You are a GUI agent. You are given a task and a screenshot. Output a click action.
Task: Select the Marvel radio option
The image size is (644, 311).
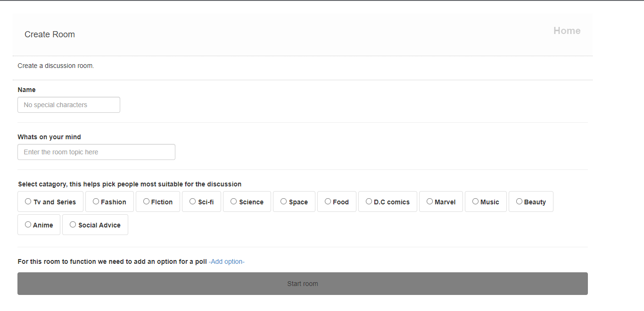pos(429,202)
